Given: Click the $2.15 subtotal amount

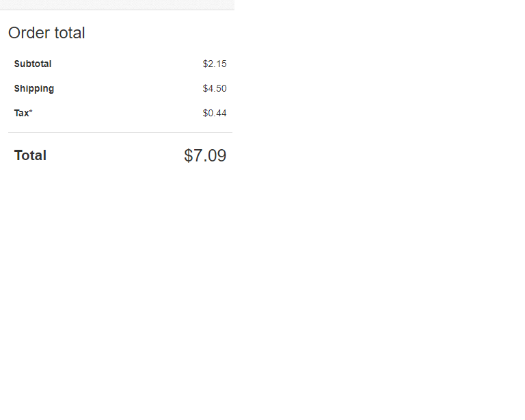Looking at the screenshot, I should (215, 64).
